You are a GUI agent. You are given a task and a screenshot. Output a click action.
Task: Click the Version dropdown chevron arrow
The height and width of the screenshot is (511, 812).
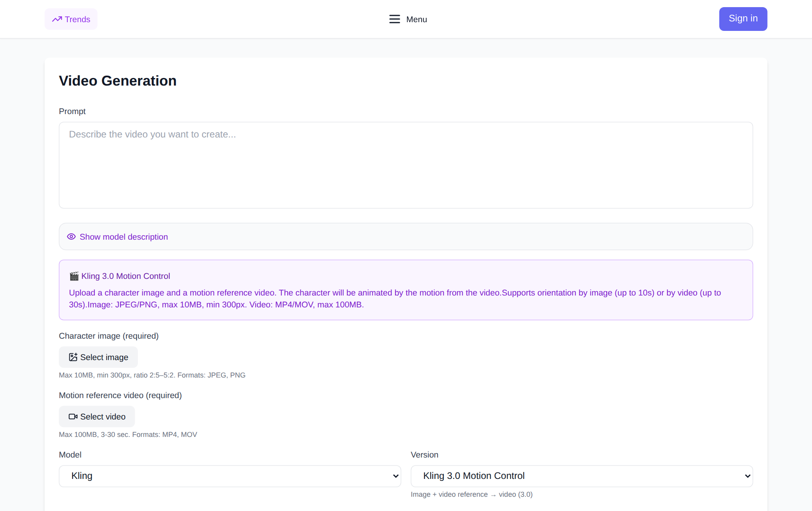pyautogui.click(x=747, y=476)
